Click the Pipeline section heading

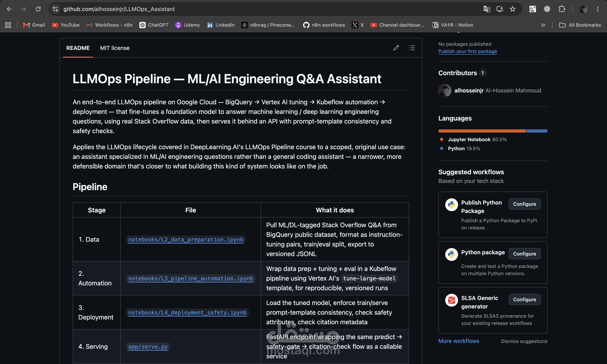pyautogui.click(x=90, y=187)
